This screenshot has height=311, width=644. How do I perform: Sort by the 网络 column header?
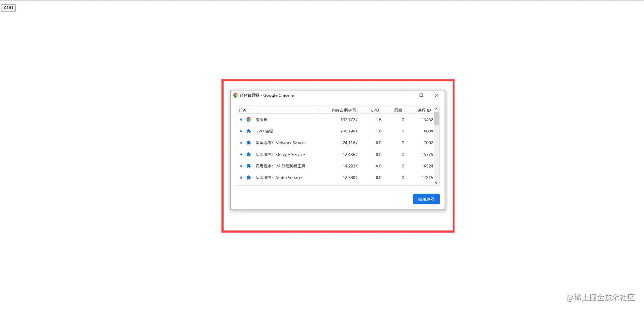[393, 110]
